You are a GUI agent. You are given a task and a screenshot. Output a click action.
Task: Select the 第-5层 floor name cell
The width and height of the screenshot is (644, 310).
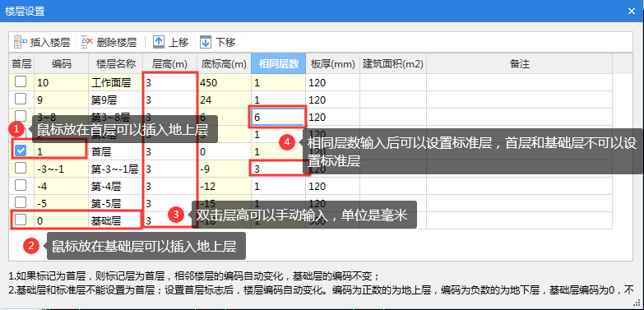[115, 203]
